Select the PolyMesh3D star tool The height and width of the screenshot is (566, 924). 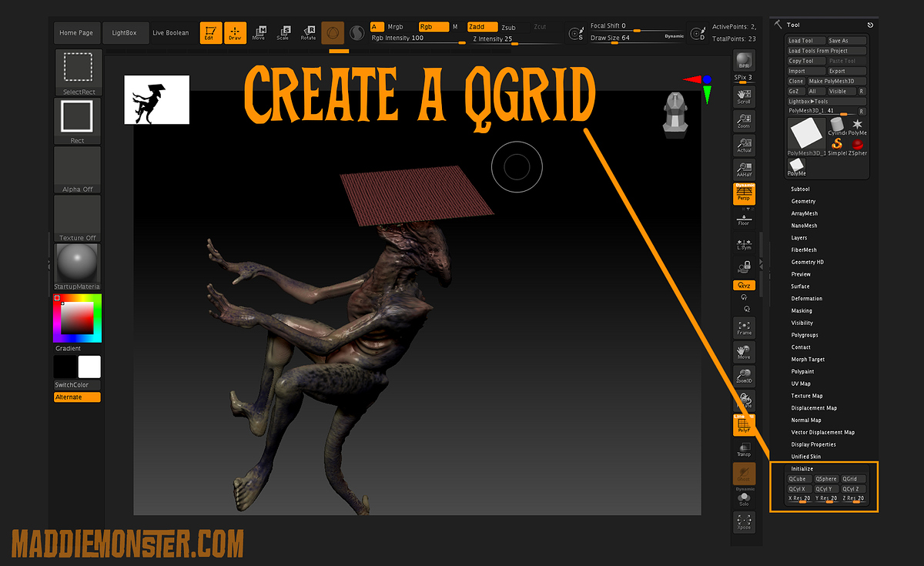coord(858,127)
